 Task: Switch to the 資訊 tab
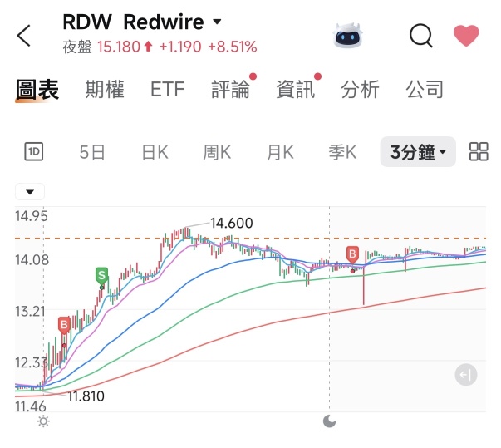296,90
